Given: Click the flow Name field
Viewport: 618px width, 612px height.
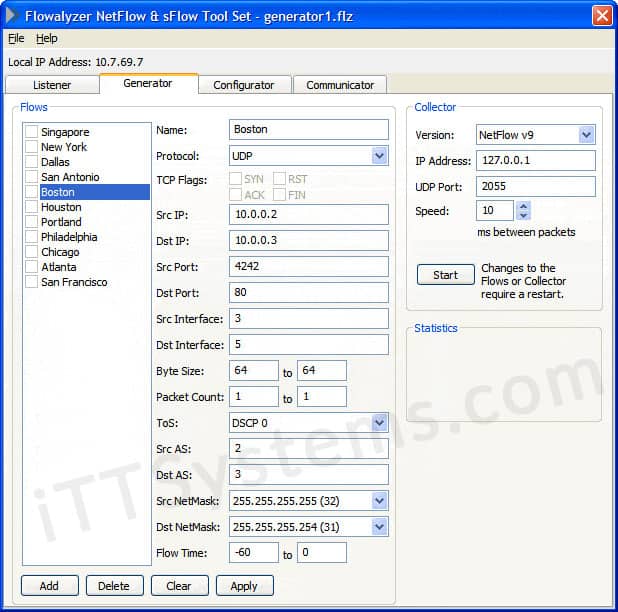Looking at the screenshot, I should click(x=309, y=130).
